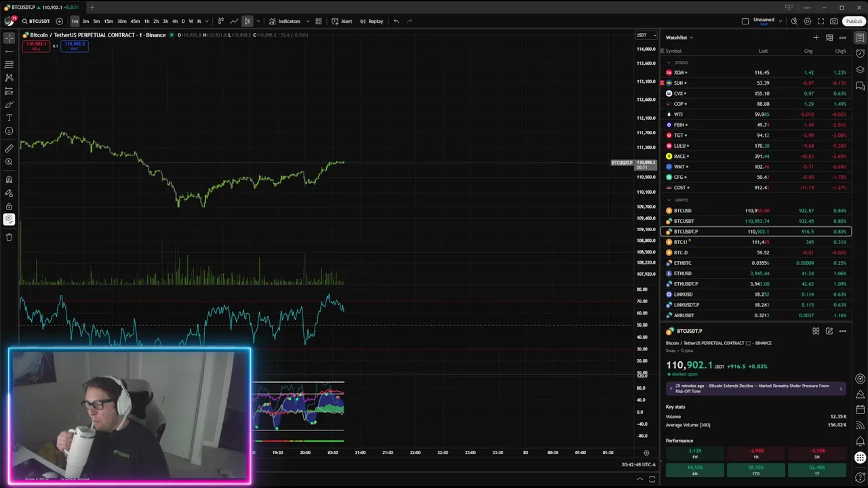Click the red Sell price button
This screenshot has height=488, width=868.
pyautogui.click(x=35, y=45)
